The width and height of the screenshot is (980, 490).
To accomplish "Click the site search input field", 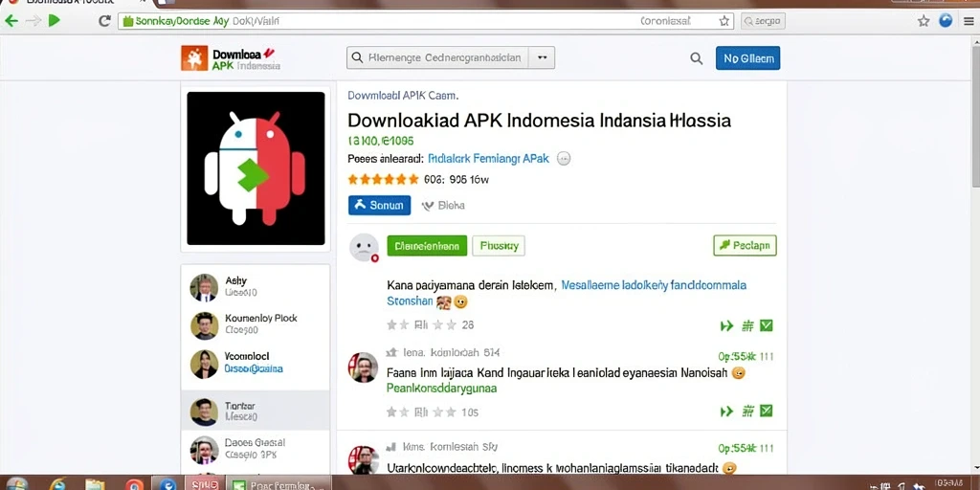I will (437, 57).
